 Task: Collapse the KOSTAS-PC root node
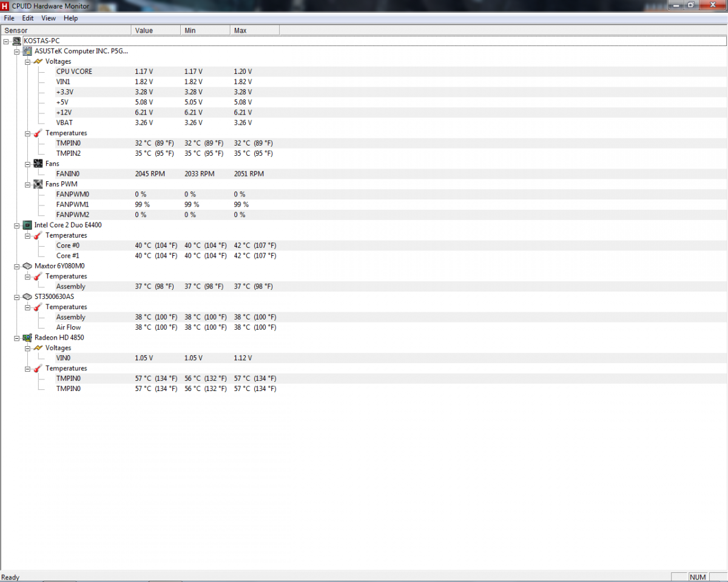[x=6, y=41]
